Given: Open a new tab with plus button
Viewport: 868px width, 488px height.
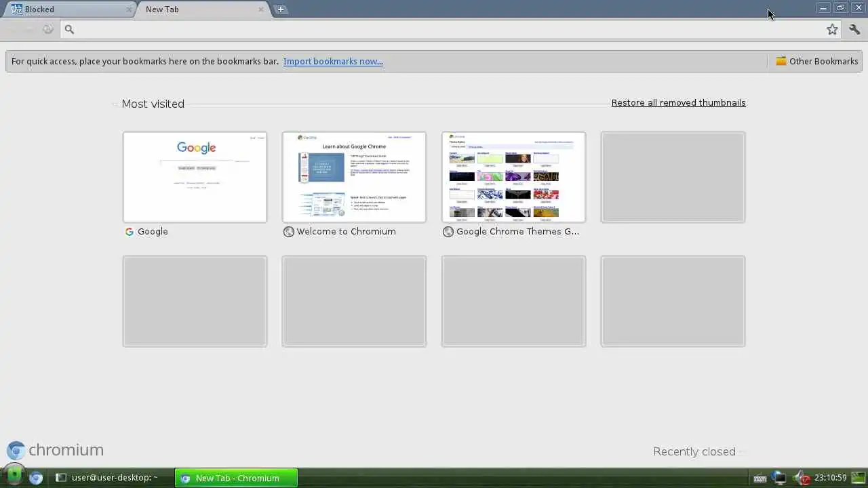Looking at the screenshot, I should (x=281, y=9).
